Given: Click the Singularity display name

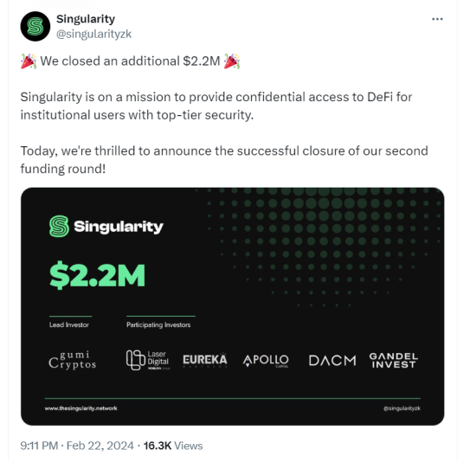Looking at the screenshot, I should (x=86, y=19).
